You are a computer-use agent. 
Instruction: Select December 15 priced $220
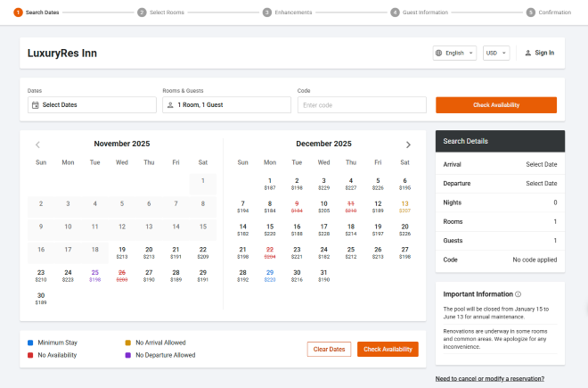point(270,230)
